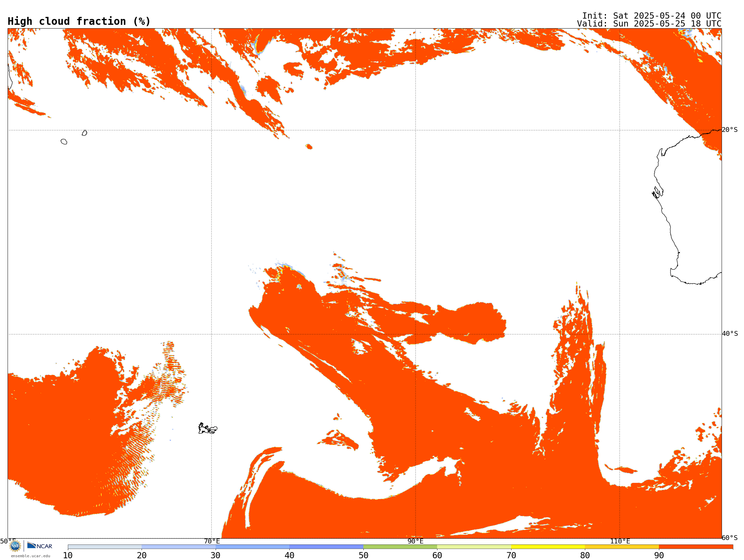Click the pale yellow-green 60-70 colorbar segment
The height and width of the screenshot is (560, 744).
(x=474, y=547)
